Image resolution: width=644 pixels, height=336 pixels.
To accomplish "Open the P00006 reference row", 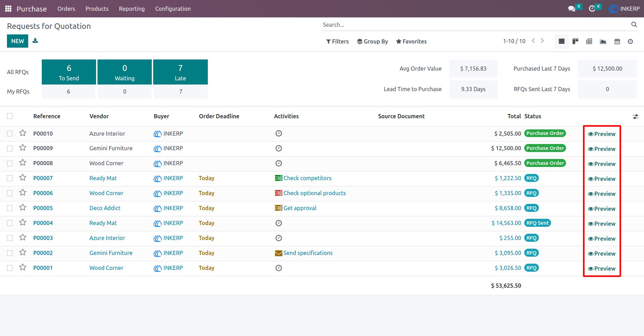I will pos(43,193).
